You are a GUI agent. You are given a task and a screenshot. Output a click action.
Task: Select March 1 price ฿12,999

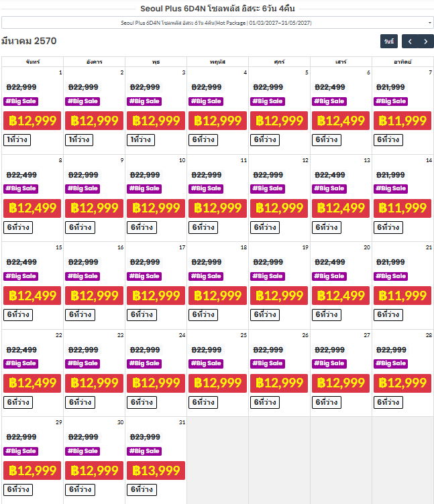[32, 121]
